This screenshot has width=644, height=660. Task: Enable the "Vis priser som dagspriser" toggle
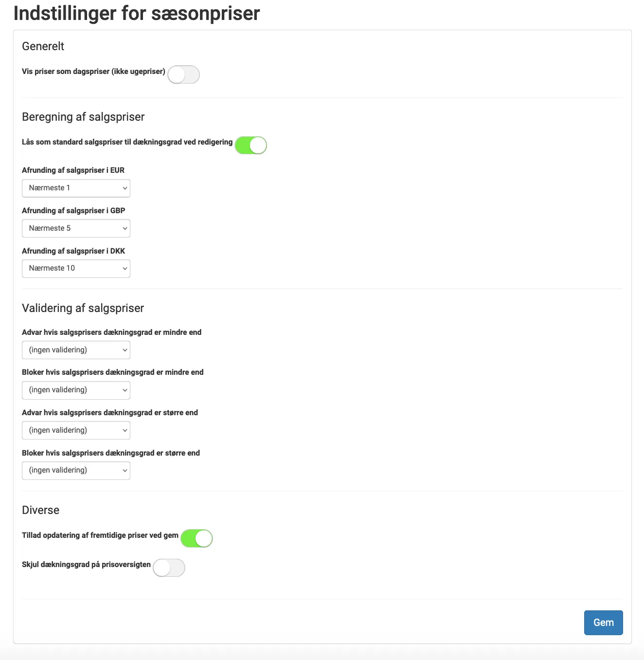[x=183, y=74]
